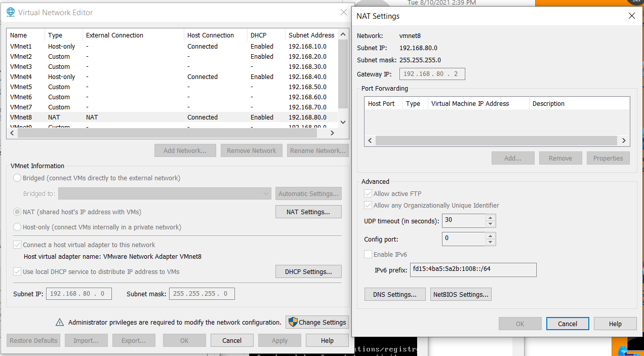Click the shield icon on Change Settings

click(x=292, y=322)
